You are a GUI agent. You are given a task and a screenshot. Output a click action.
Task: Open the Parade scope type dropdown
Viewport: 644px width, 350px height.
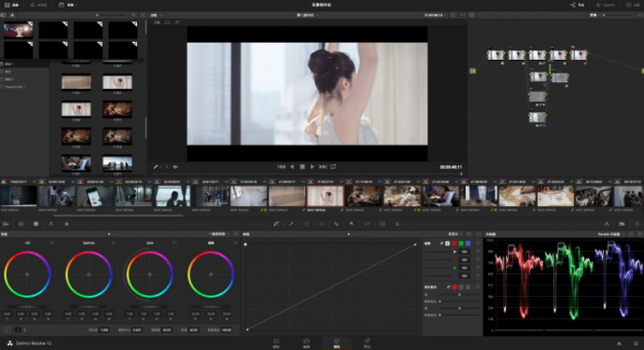coord(611,234)
